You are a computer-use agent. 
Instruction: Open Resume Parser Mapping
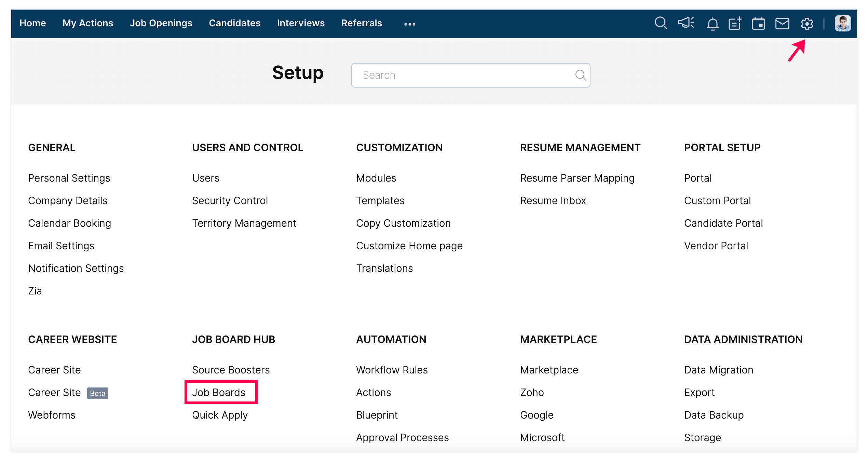click(x=577, y=178)
